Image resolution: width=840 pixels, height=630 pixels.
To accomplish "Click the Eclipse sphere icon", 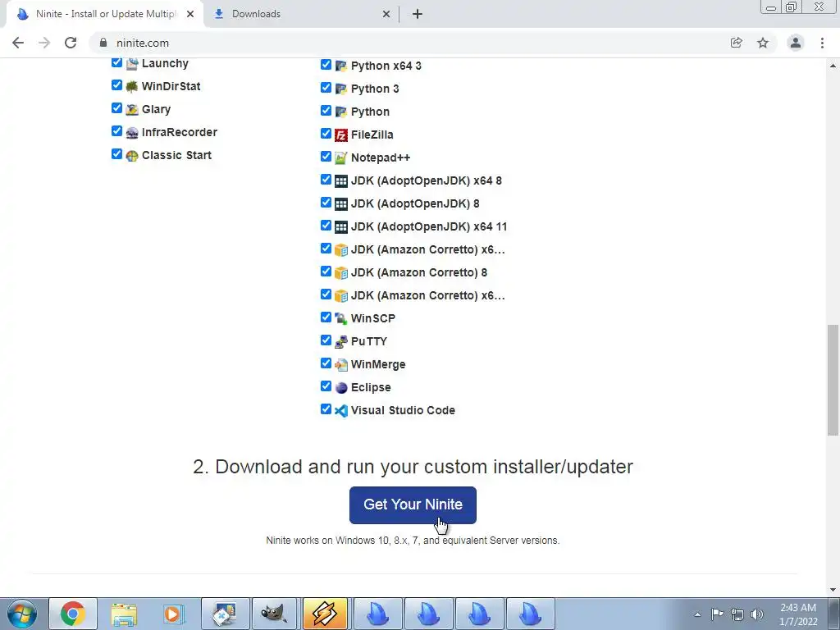I will 341,388.
